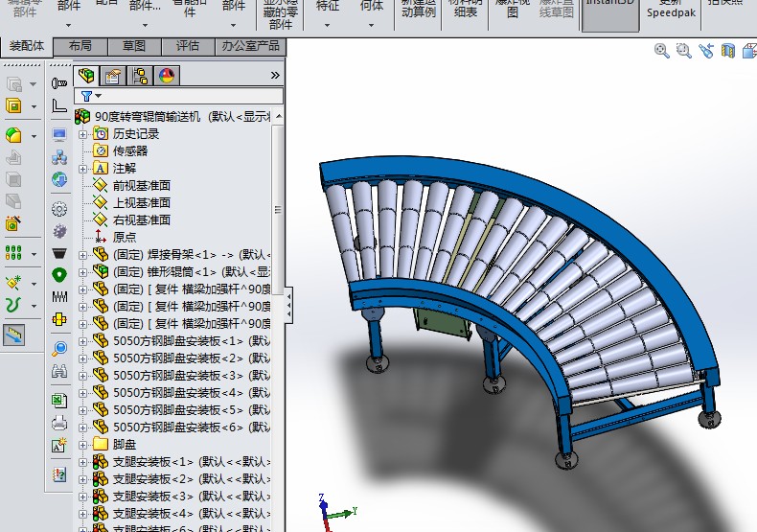
Task: Click the component wand icon with sparkles
Action: 14,224
